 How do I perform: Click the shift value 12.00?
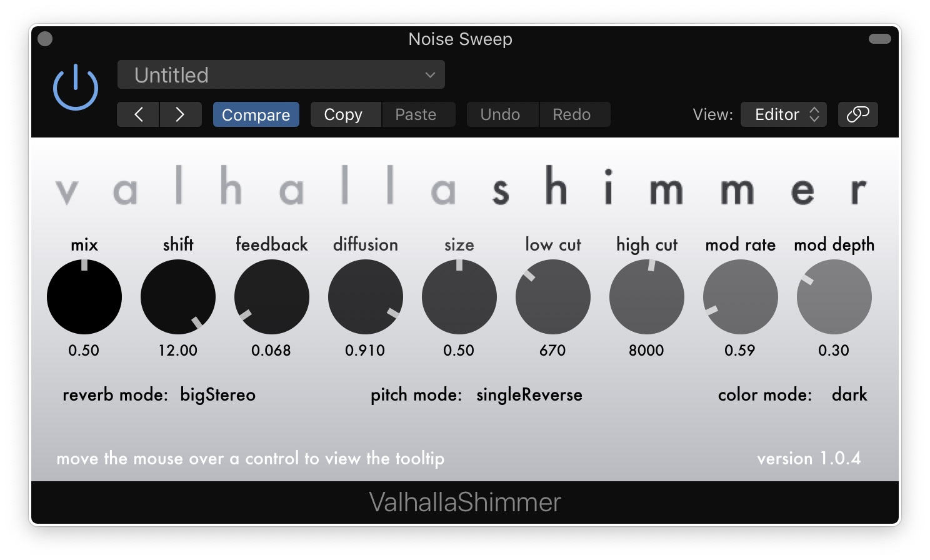tap(177, 350)
